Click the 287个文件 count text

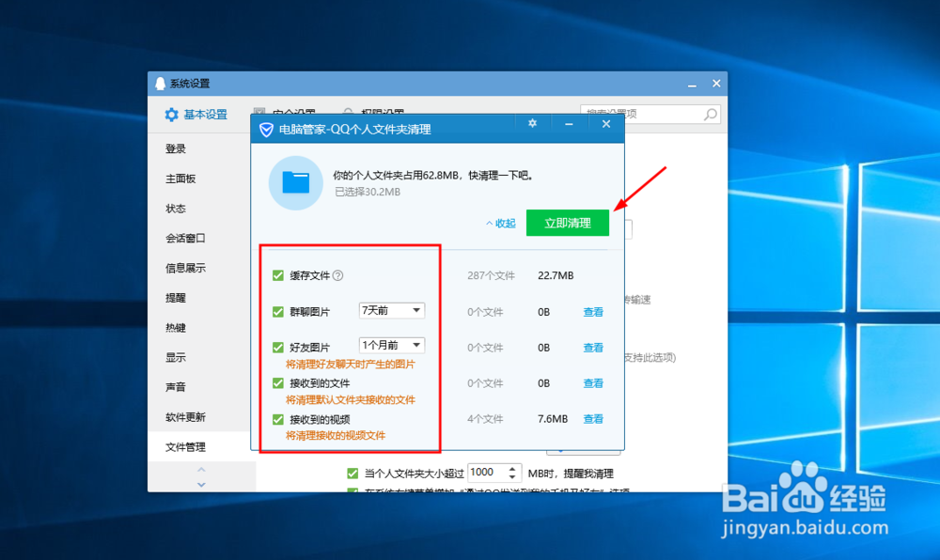(491, 275)
